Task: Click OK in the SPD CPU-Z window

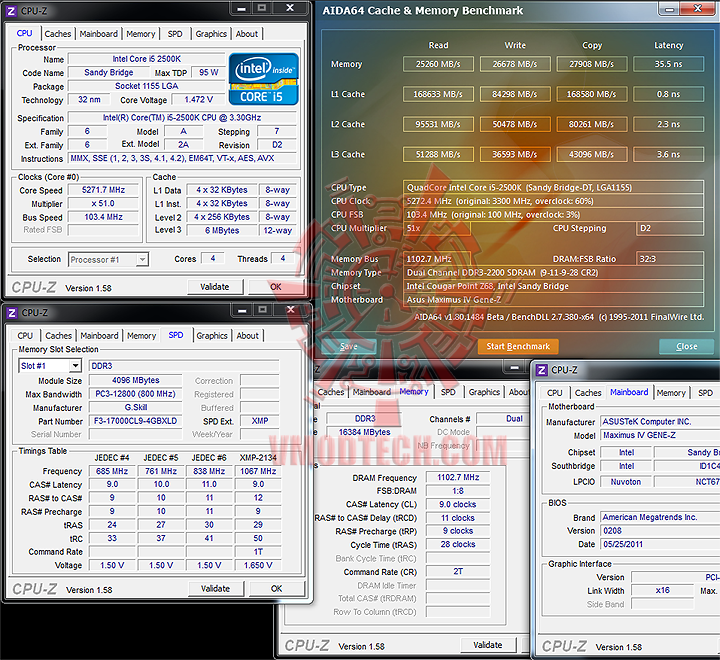Action: point(276,589)
